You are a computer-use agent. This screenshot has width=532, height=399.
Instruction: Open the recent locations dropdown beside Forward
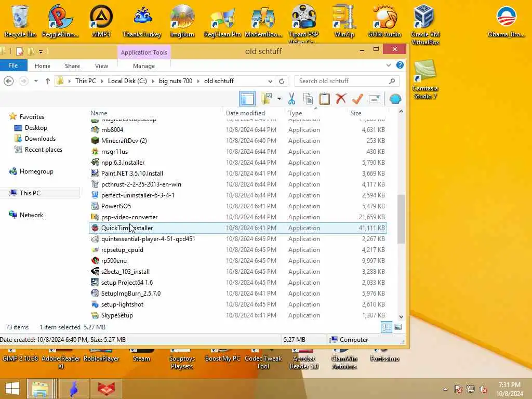36,81
